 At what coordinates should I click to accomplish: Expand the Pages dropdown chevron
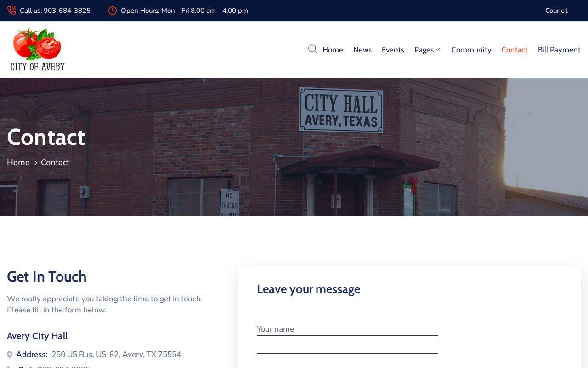pyautogui.click(x=438, y=50)
